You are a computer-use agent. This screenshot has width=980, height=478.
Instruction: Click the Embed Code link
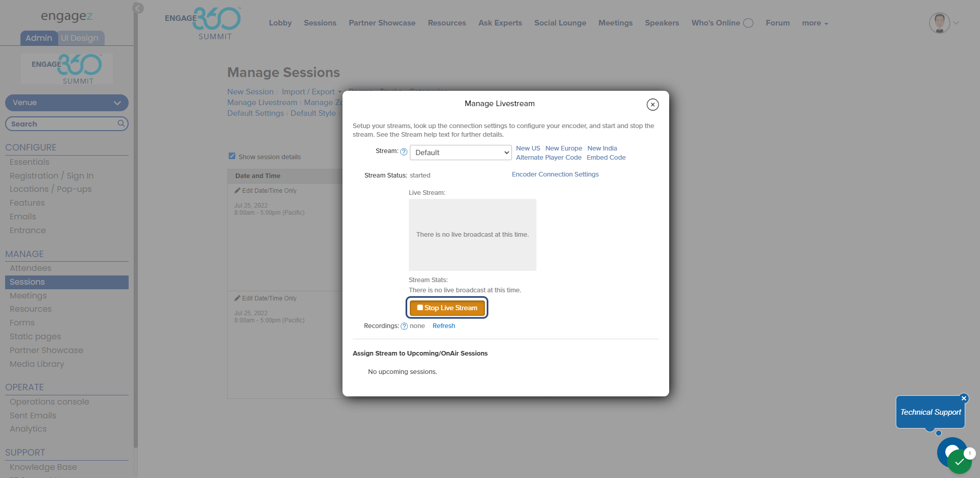tap(606, 158)
